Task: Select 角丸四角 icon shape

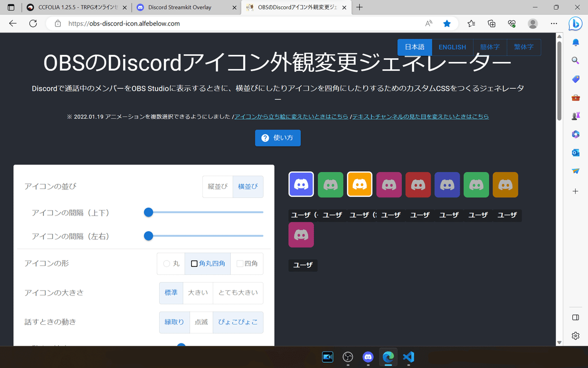Action: click(x=208, y=263)
